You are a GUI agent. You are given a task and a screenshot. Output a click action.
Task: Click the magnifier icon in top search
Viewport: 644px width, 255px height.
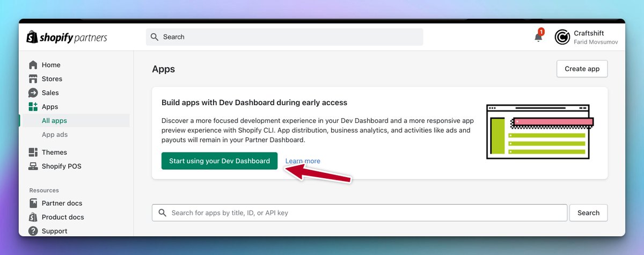(155, 37)
